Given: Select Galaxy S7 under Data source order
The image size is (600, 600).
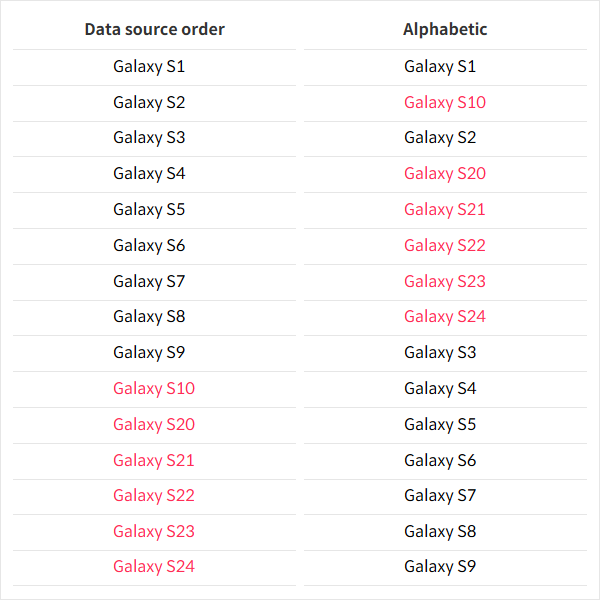Looking at the screenshot, I should click(149, 281).
